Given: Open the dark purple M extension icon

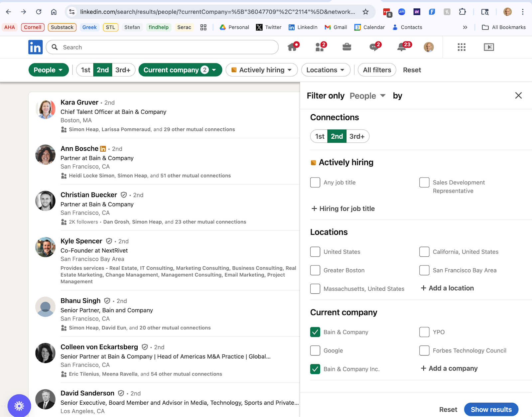Looking at the screenshot, I should [x=417, y=12].
